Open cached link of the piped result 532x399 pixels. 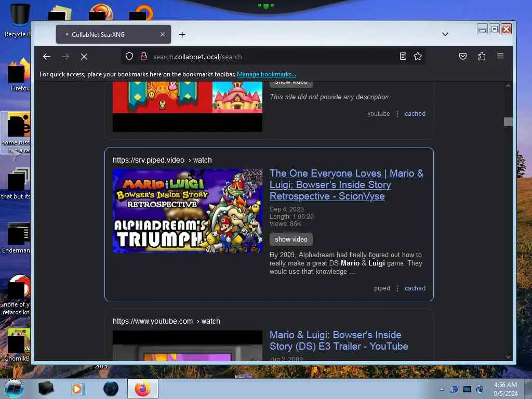coord(415,288)
